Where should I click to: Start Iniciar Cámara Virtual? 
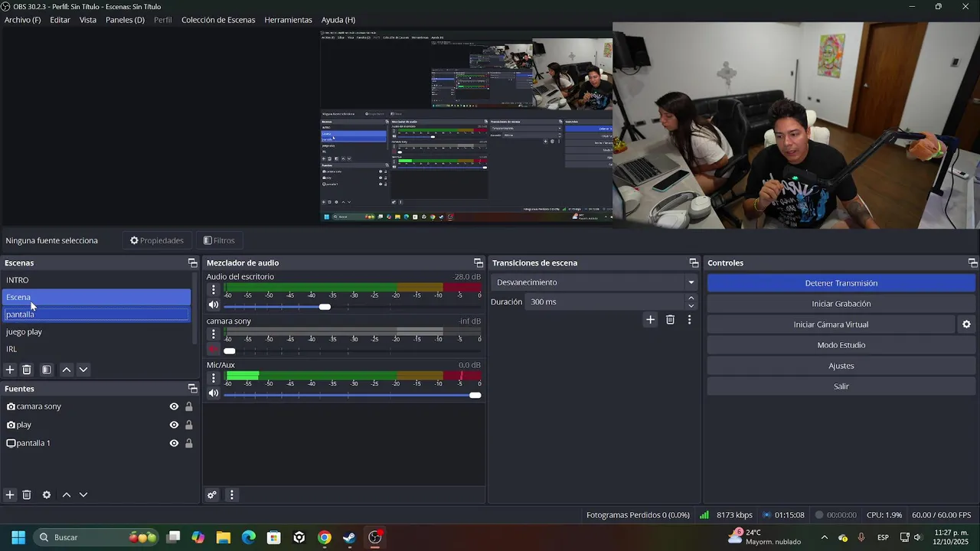point(831,324)
